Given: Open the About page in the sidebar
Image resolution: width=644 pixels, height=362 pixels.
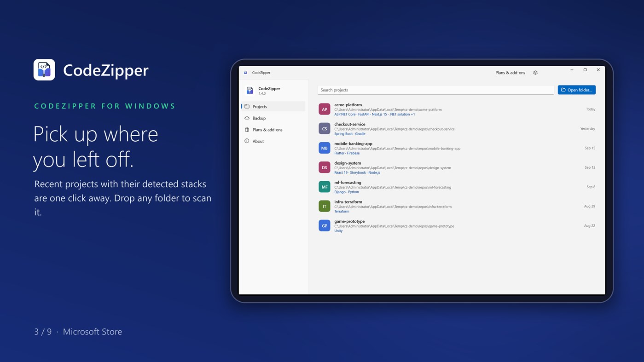Looking at the screenshot, I should 273,141.
